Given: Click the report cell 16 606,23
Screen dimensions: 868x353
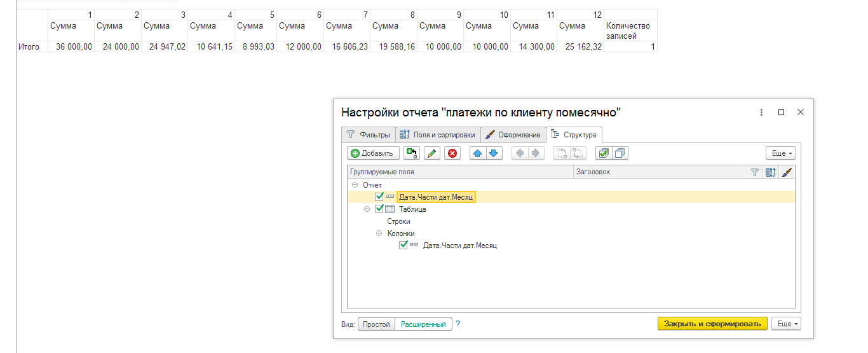Looking at the screenshot, I should 347,46.
